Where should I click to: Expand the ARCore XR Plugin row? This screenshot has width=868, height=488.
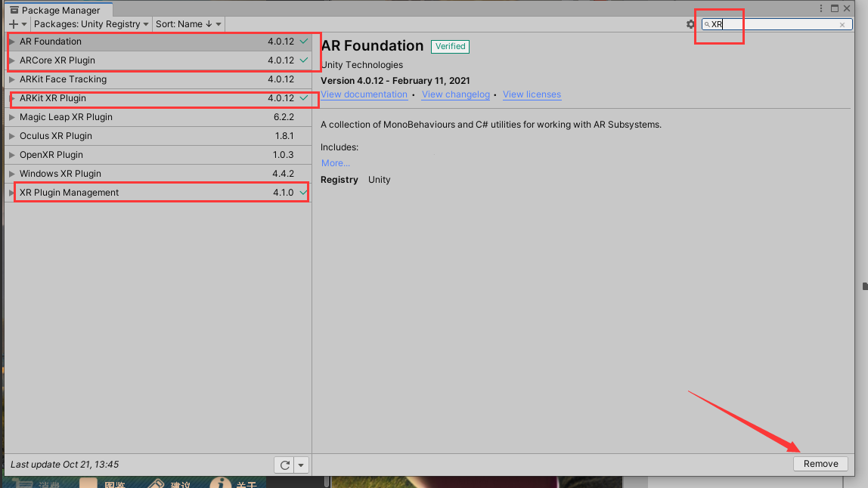coord(11,60)
